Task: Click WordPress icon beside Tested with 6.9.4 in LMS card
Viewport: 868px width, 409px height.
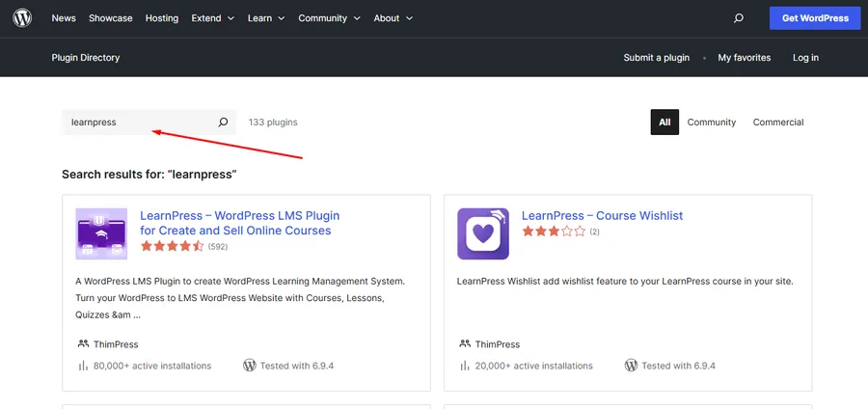Action: click(x=249, y=366)
